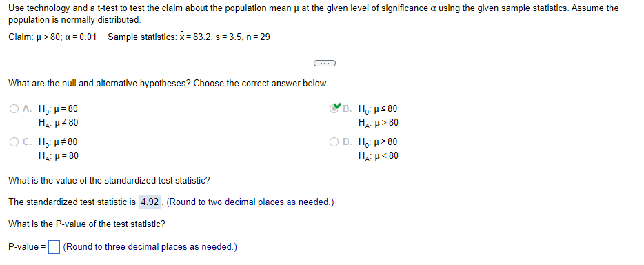Click option B's 'H0: μ ≤ 80' text
Viewport: 644px width, 265px height.
click(x=379, y=109)
